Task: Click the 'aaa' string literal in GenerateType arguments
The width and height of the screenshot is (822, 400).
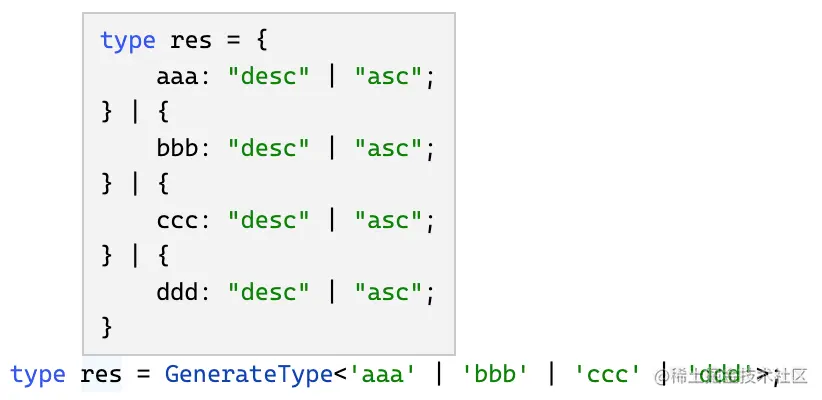Action: point(381,375)
